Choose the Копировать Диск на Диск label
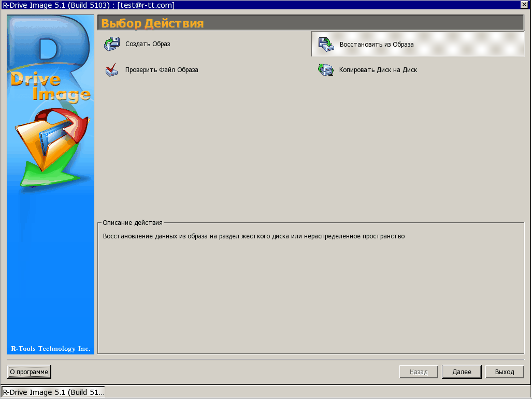This screenshot has width=532, height=399. (378, 69)
